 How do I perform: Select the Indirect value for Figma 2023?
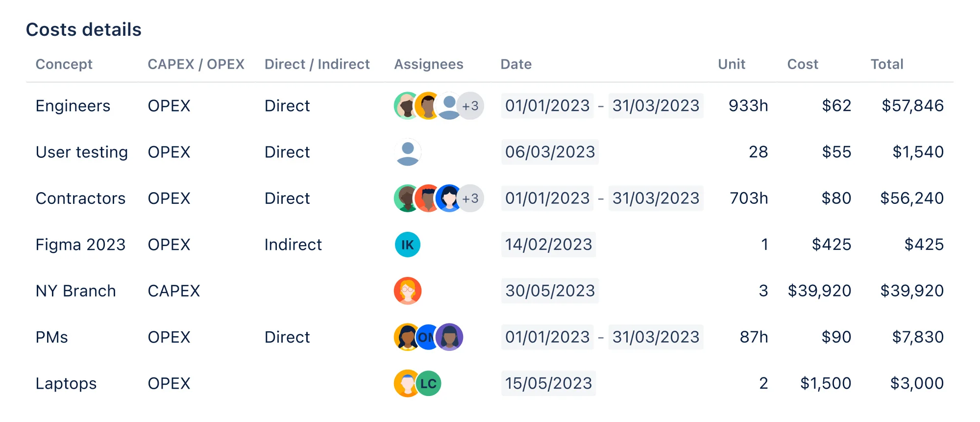(x=293, y=245)
